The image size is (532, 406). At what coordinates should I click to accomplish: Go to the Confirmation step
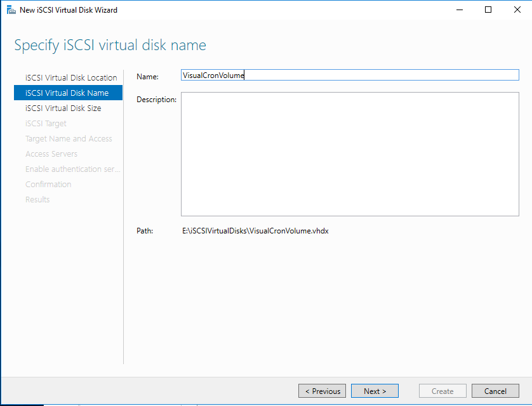pos(48,184)
